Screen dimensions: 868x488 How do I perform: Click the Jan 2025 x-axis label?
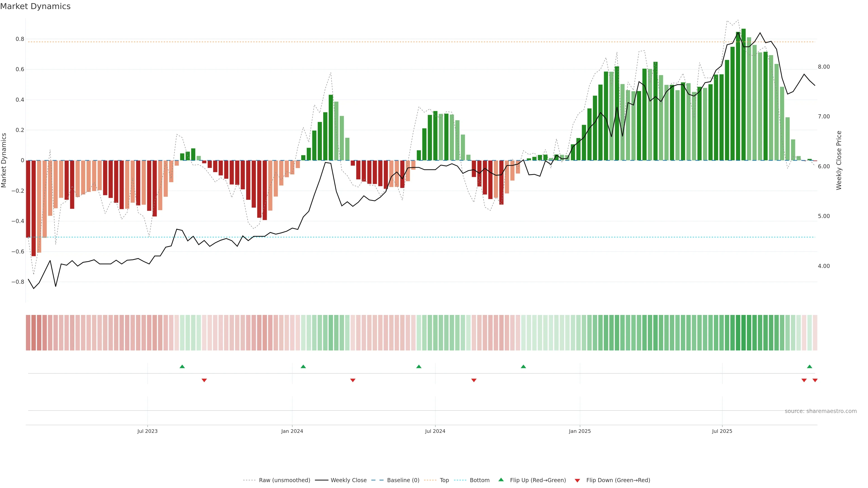(580, 431)
